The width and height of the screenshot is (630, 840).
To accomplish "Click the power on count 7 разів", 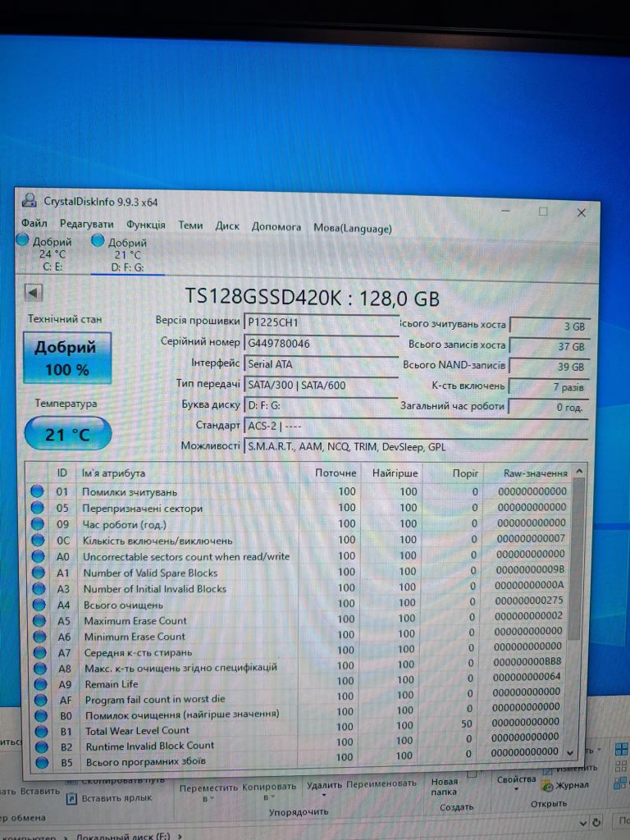I will coord(549,387).
